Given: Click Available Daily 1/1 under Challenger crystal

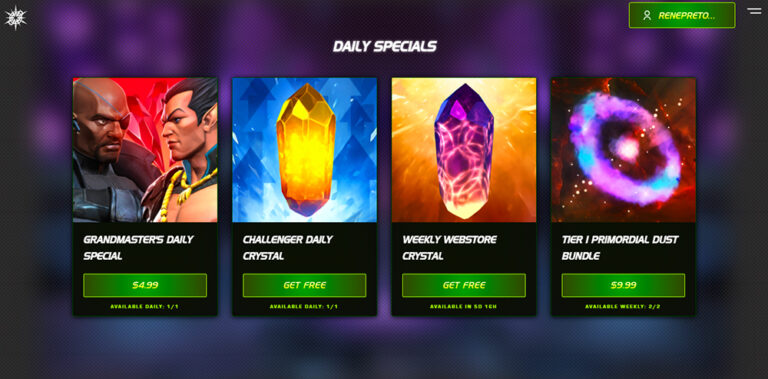Looking at the screenshot, I should 304,307.
